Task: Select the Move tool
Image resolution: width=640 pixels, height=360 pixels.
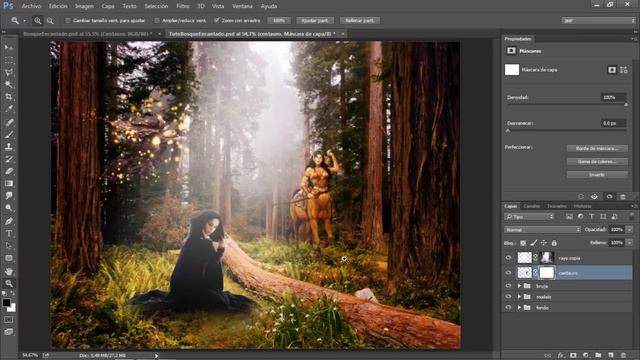Action: click(x=9, y=48)
